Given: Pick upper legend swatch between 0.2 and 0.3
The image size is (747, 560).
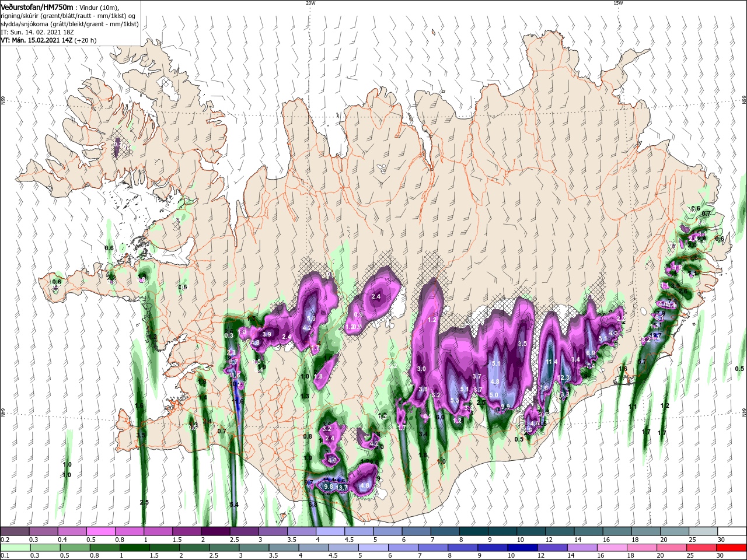Looking at the screenshot, I should point(15,531).
